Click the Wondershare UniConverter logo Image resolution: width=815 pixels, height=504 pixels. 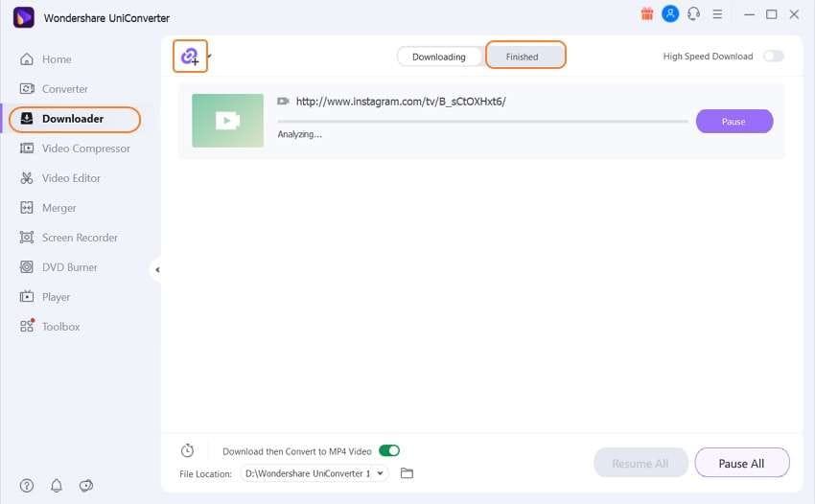[x=23, y=17]
